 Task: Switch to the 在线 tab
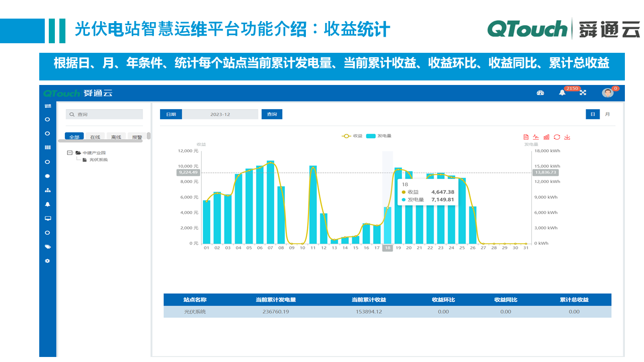pyautogui.click(x=95, y=136)
